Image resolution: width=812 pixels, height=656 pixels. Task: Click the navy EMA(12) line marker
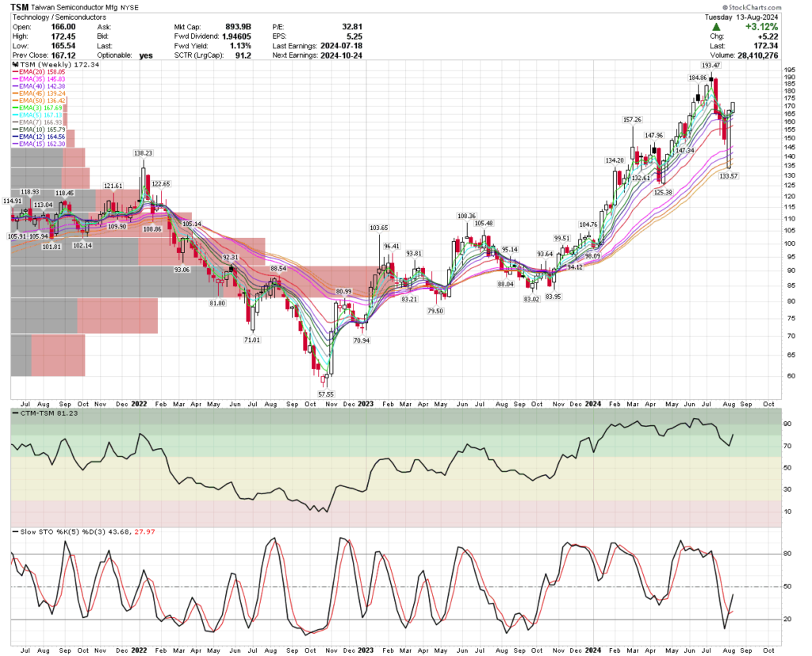[14, 136]
